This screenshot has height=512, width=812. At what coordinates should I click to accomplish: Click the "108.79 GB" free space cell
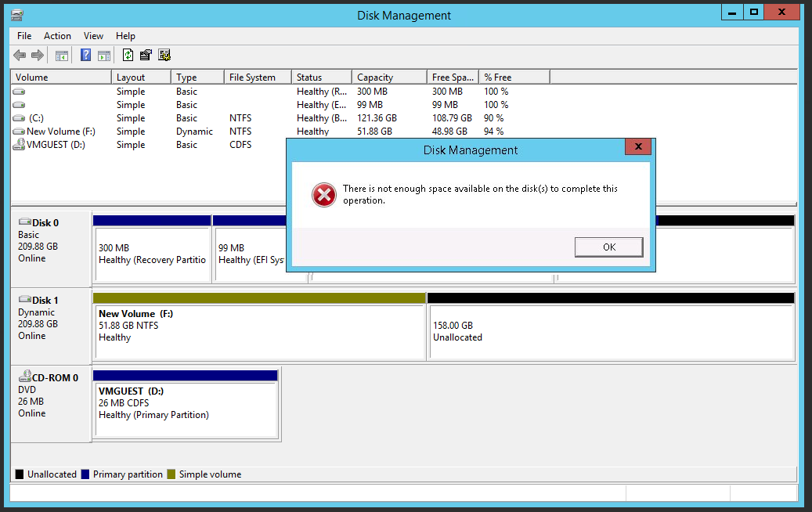tap(452, 118)
